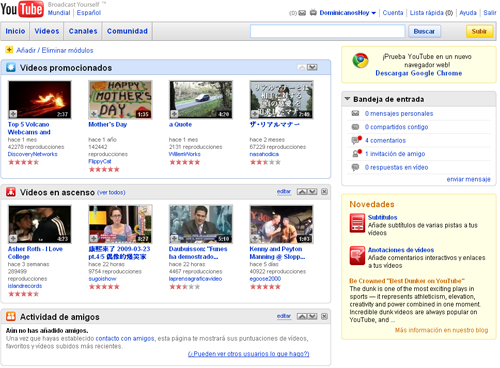Click the mensajes personales envelope icon
500x368 pixels.
tap(355, 113)
